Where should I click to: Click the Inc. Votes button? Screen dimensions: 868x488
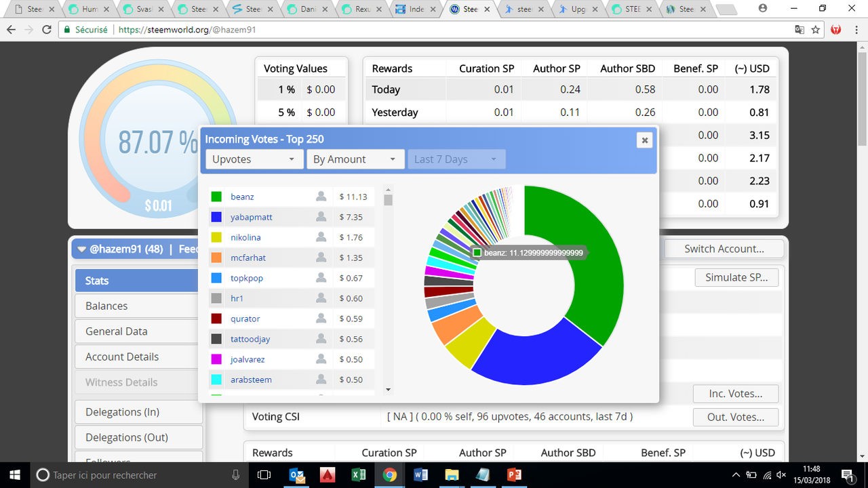coord(735,394)
